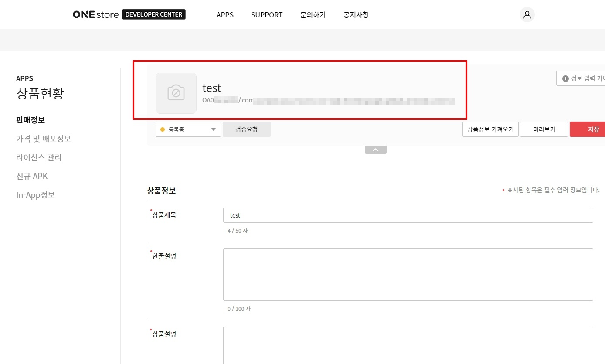This screenshot has height=364, width=605.
Task: Click the ONE store logo
Action: click(95, 14)
